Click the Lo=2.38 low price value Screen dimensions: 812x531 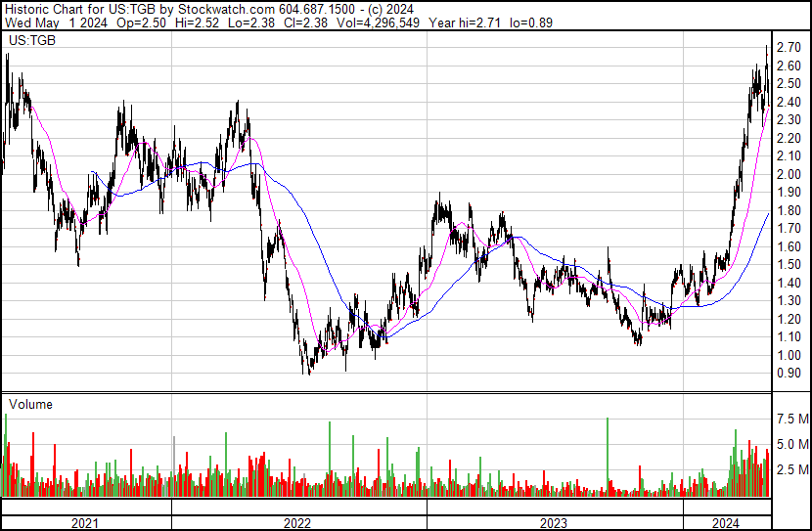(x=251, y=22)
